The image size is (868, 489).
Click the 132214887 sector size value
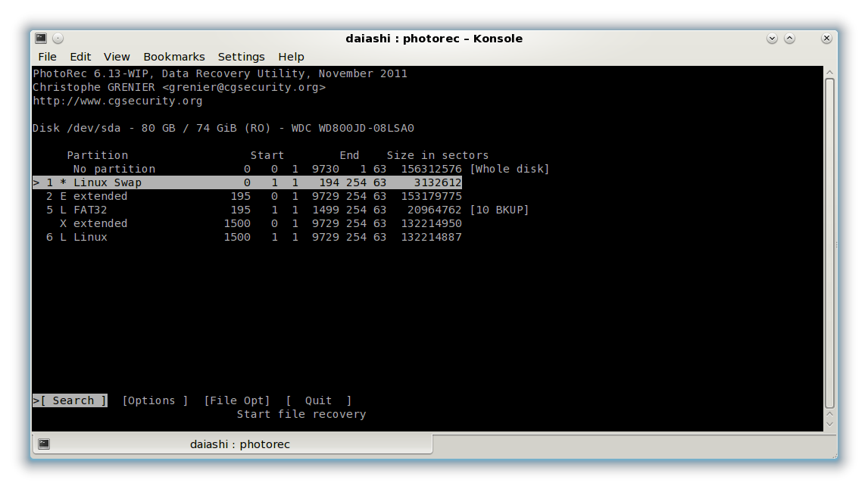coord(431,237)
